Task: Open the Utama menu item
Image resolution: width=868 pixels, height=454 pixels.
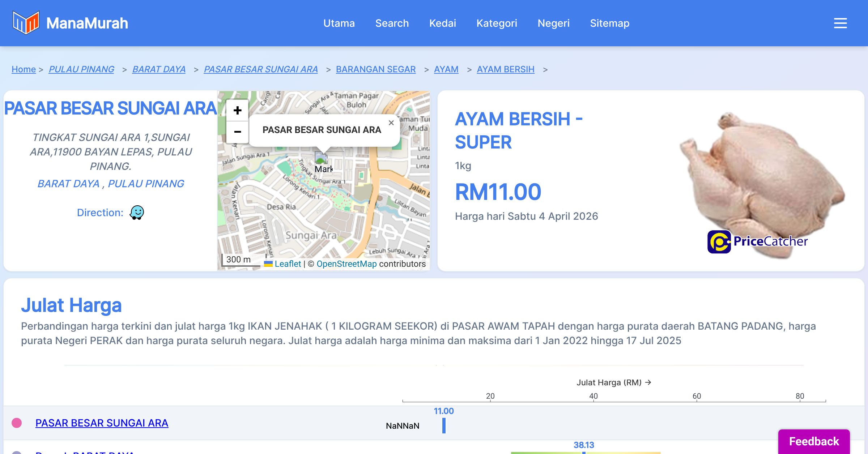Action: [x=339, y=23]
